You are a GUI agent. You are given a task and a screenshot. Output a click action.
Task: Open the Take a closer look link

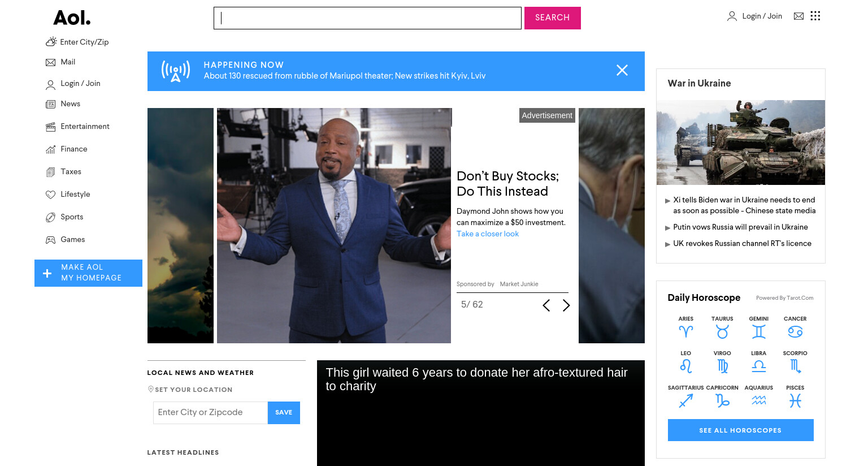click(488, 234)
